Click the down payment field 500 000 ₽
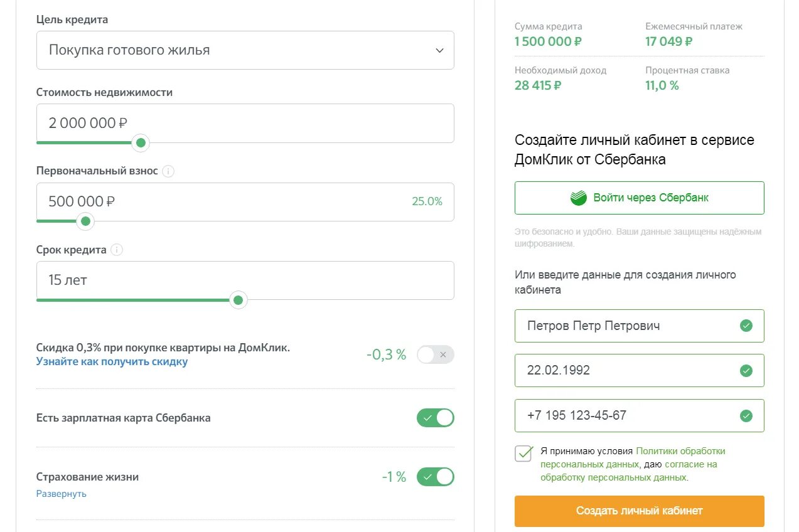The width and height of the screenshot is (799, 532). click(245, 202)
